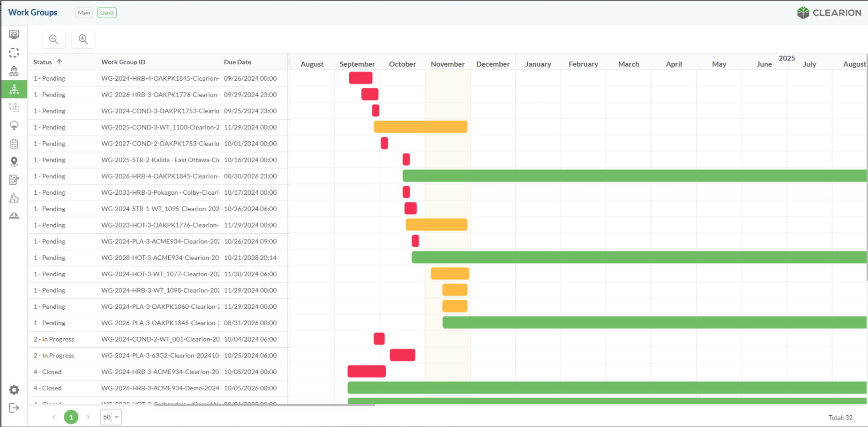Switch to the Main tab

(x=84, y=13)
